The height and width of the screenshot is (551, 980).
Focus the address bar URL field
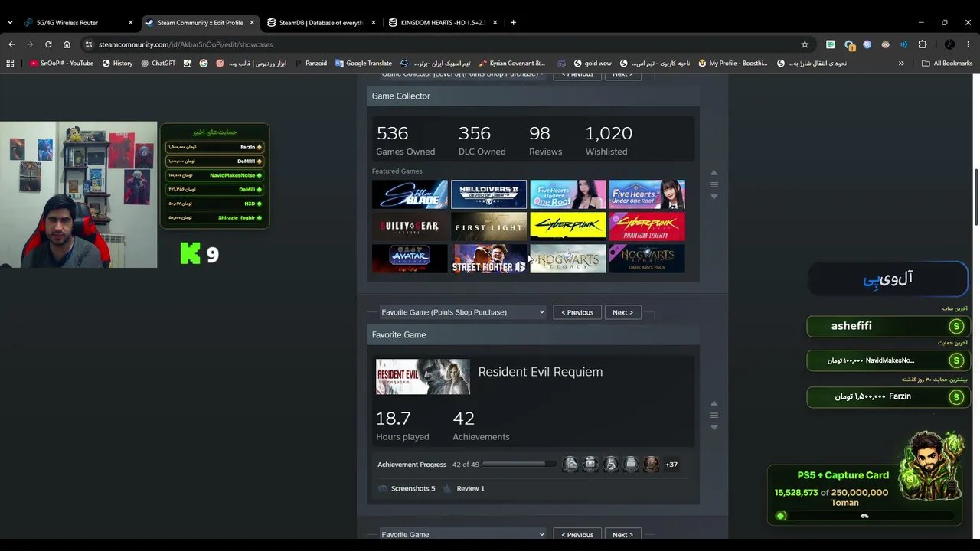[444, 44]
